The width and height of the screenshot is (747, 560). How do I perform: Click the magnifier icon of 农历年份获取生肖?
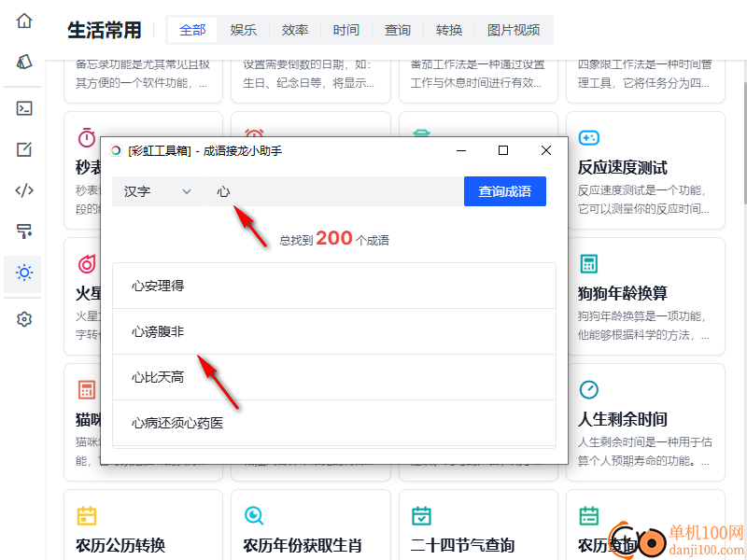pyautogui.click(x=254, y=516)
